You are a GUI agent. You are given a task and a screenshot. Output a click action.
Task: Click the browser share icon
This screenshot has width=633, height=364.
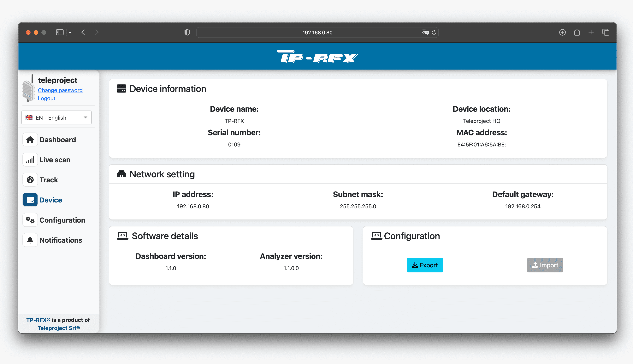pyautogui.click(x=577, y=32)
